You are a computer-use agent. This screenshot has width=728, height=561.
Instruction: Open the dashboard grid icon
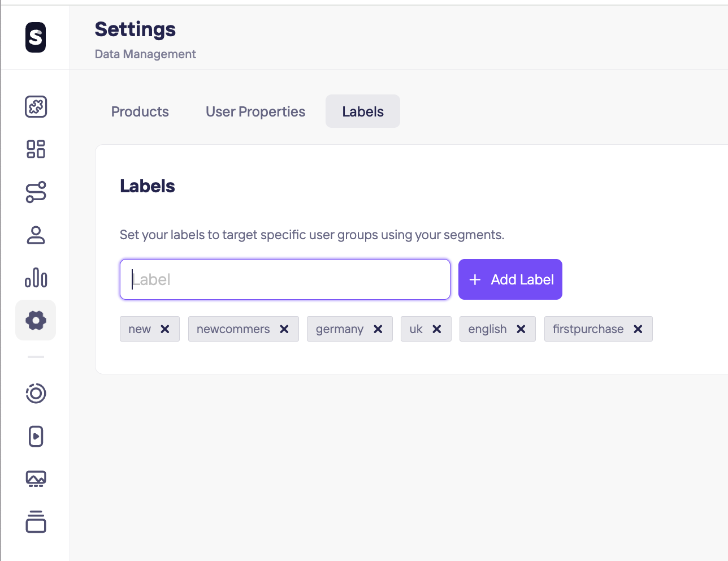pos(36,149)
